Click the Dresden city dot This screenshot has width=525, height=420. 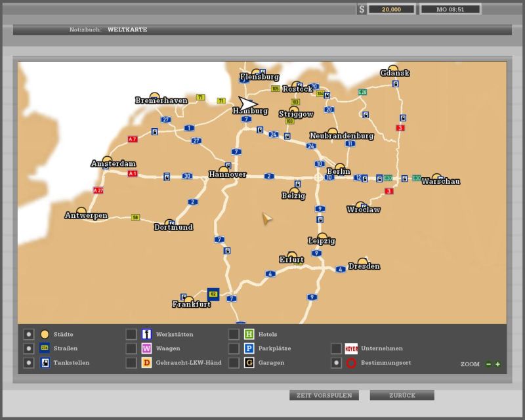tap(362, 262)
